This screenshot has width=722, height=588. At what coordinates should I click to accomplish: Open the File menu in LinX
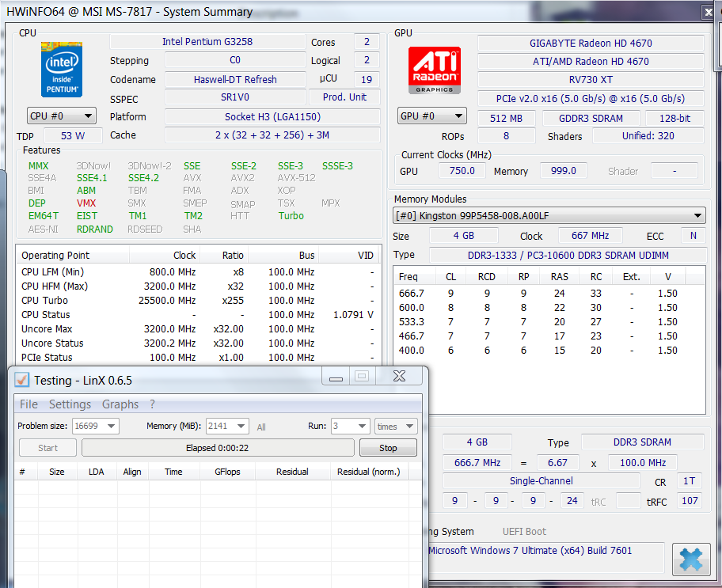pos(28,404)
